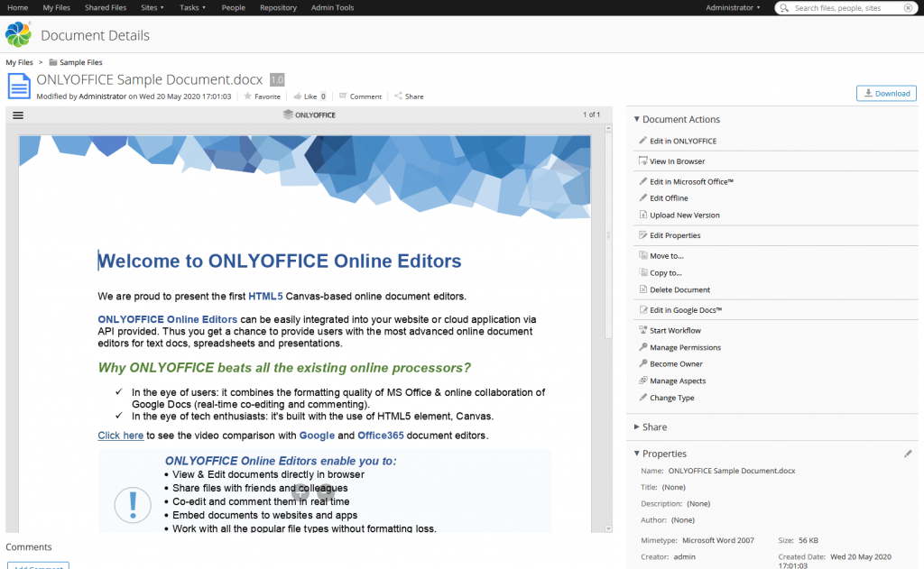Open Shared Files in top navigation
Image resolution: width=924 pixels, height=569 pixels.
click(106, 7)
